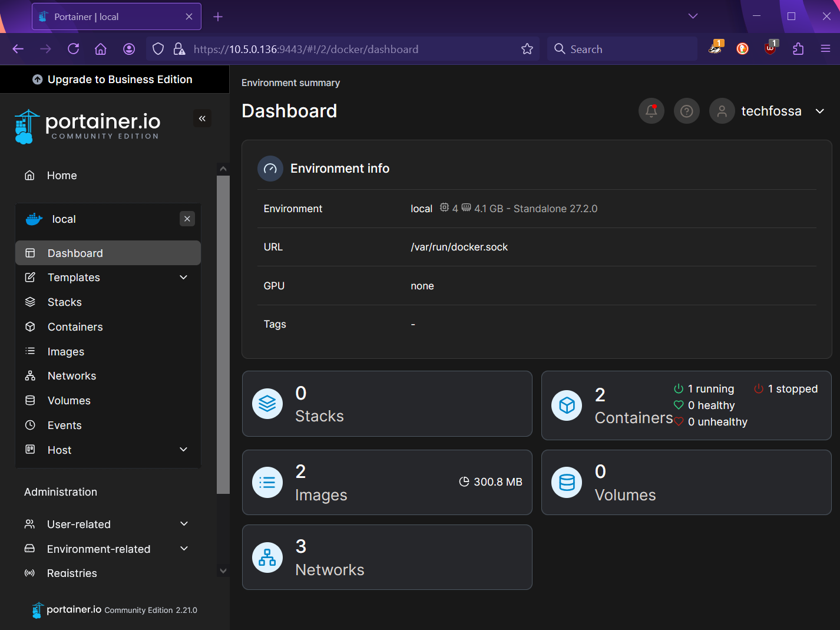The height and width of the screenshot is (630, 840).
Task: Click the Containers cube icon tile
Action: [567, 405]
